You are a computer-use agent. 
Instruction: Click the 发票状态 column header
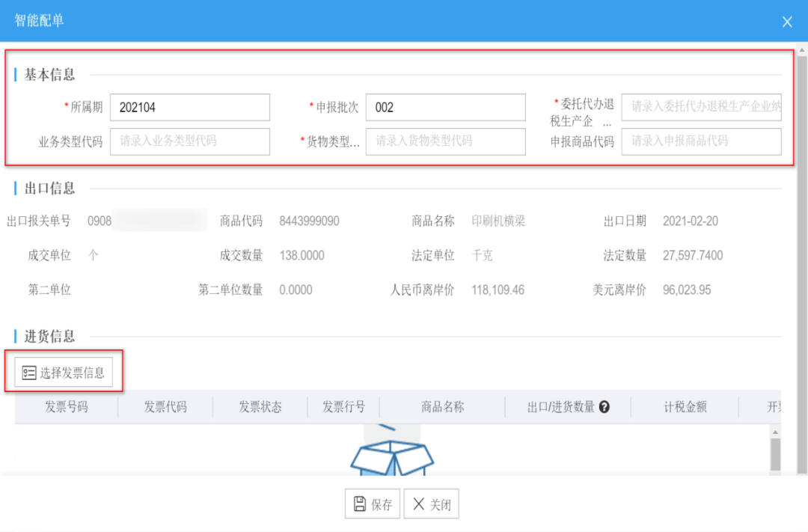pyautogui.click(x=260, y=407)
